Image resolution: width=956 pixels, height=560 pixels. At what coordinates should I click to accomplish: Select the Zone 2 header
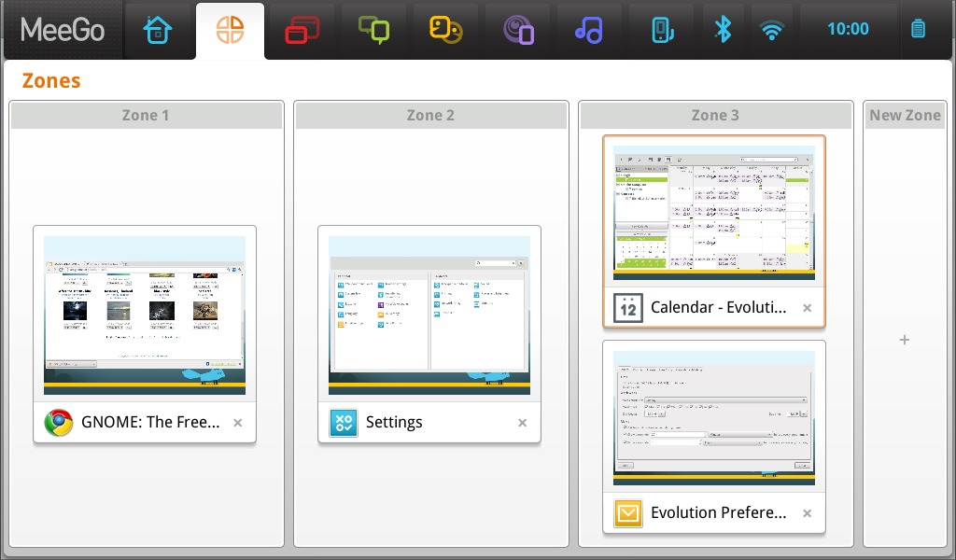pyautogui.click(x=430, y=116)
